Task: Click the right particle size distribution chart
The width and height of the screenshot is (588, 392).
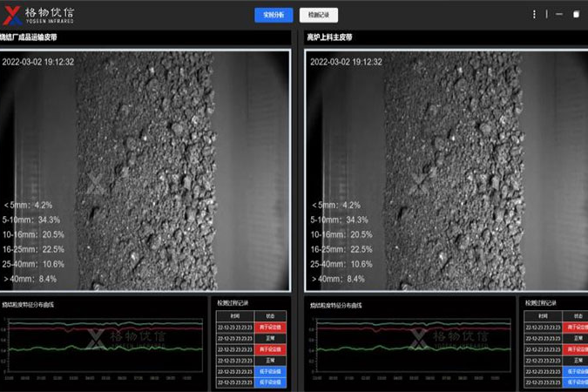Action: point(412,347)
